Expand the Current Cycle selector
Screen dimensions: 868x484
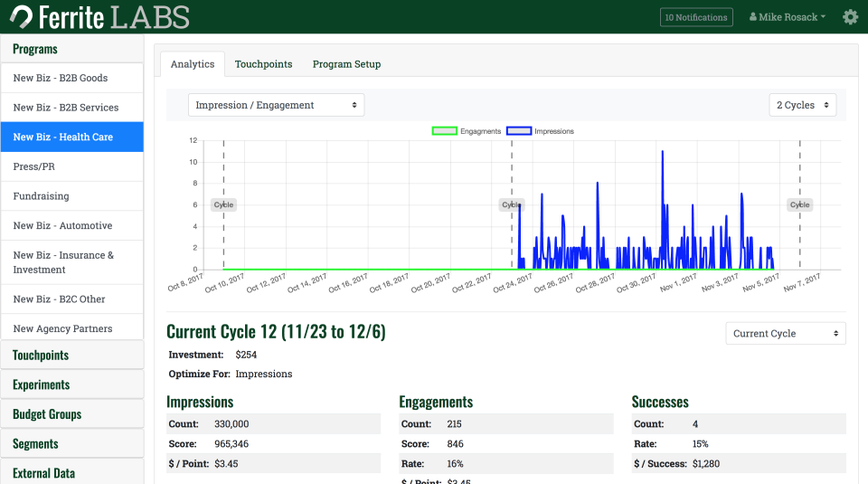(785, 333)
